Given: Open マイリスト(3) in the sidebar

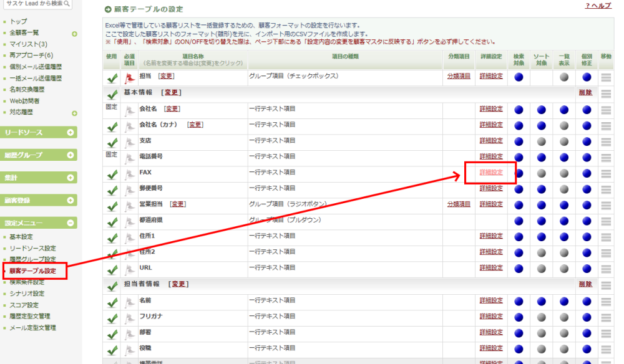Looking at the screenshot, I should tap(28, 44).
